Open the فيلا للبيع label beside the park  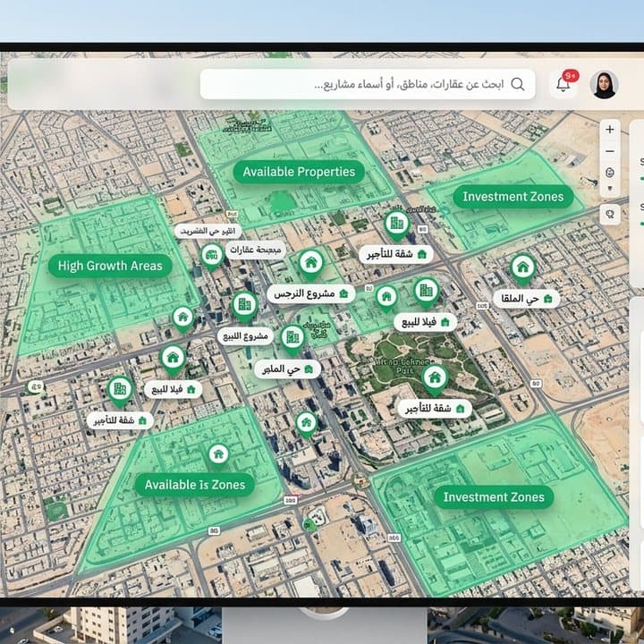pyautogui.click(x=426, y=322)
